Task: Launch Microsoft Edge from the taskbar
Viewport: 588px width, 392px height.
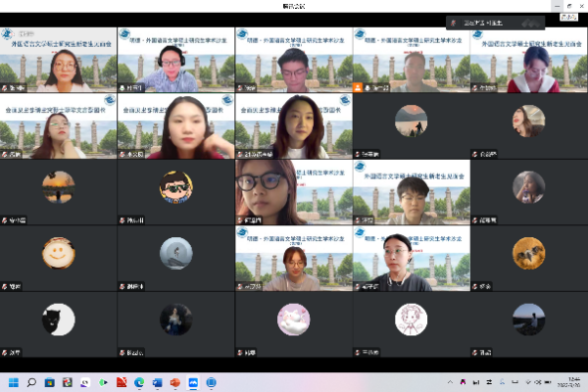Action: [139, 381]
